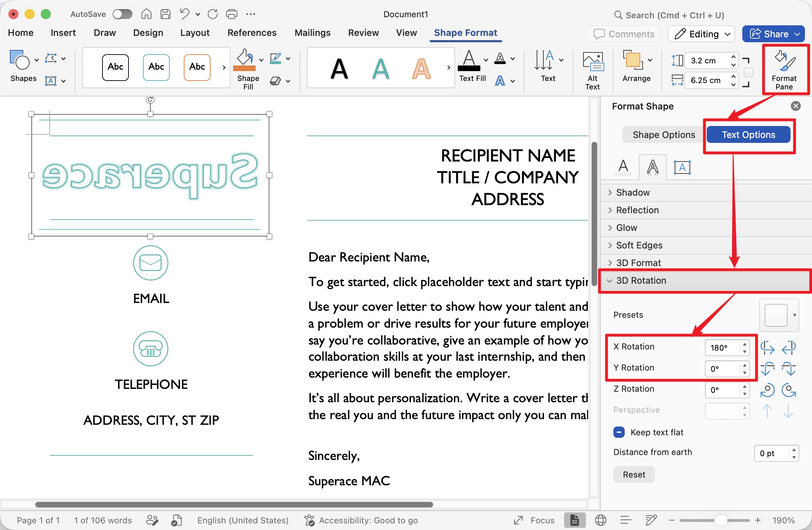Click the Web Layout globe icon

click(x=601, y=520)
